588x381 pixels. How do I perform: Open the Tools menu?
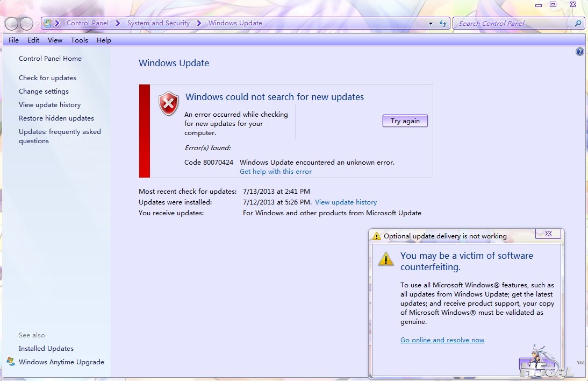[80, 40]
